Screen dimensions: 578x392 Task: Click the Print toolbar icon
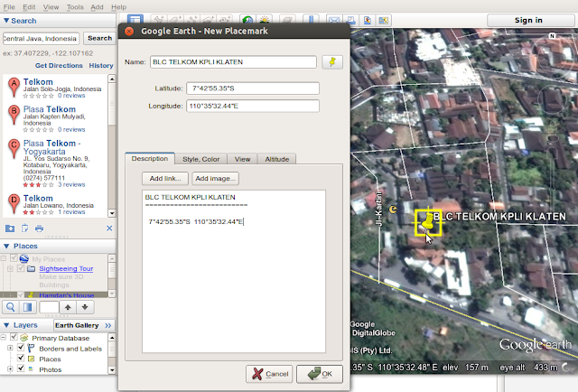(x=350, y=20)
